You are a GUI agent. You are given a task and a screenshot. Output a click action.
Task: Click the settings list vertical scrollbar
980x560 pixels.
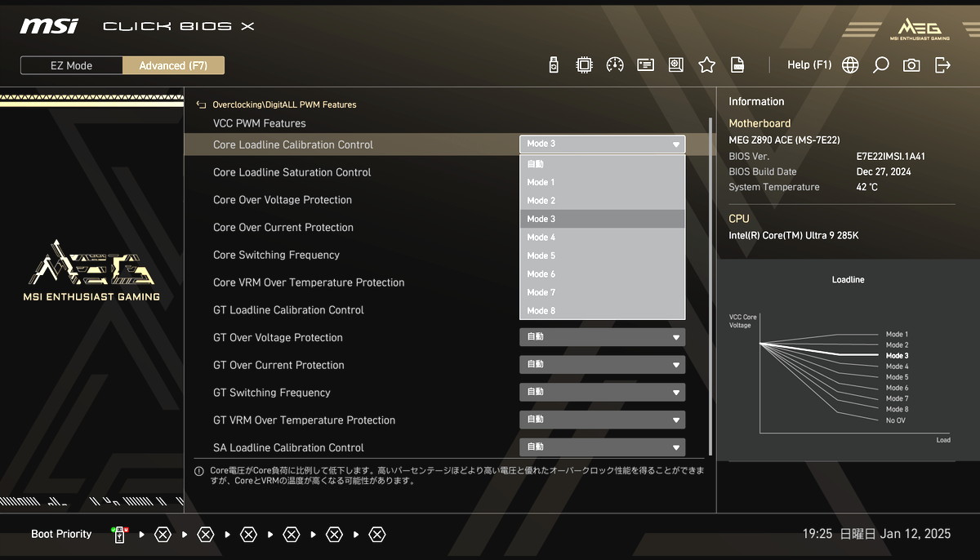(x=712, y=287)
